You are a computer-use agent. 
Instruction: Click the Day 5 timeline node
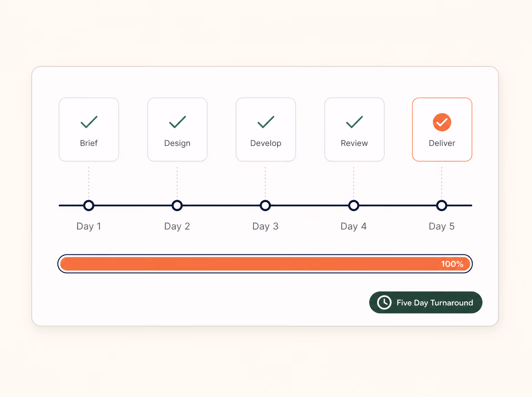coord(442,206)
